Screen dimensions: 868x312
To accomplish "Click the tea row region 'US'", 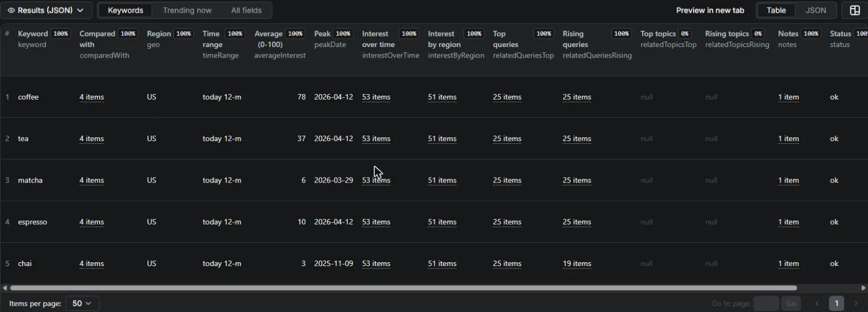I will point(152,138).
